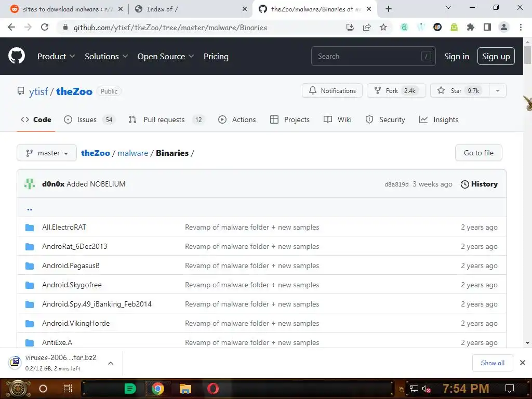The height and width of the screenshot is (399, 532).
Task: Click the page vertical scrollbar thumb
Action: pyautogui.click(x=527, y=55)
